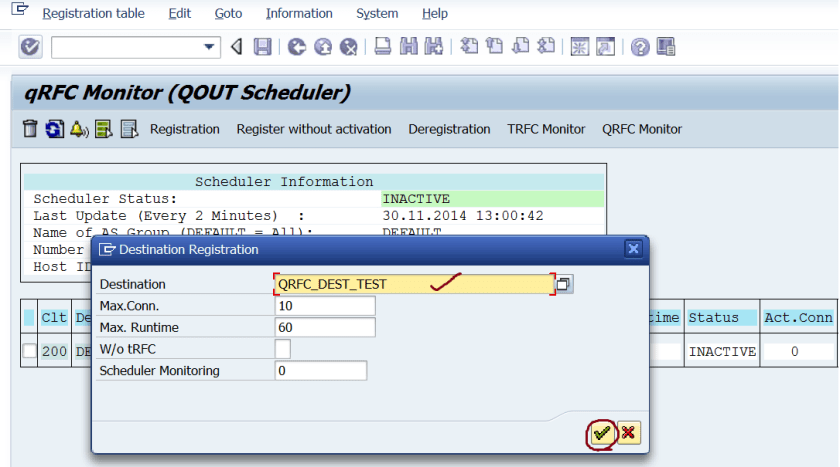Viewport: 840px width, 467px height.
Task: Click the Next Page icon
Action: pyautogui.click(x=520, y=47)
